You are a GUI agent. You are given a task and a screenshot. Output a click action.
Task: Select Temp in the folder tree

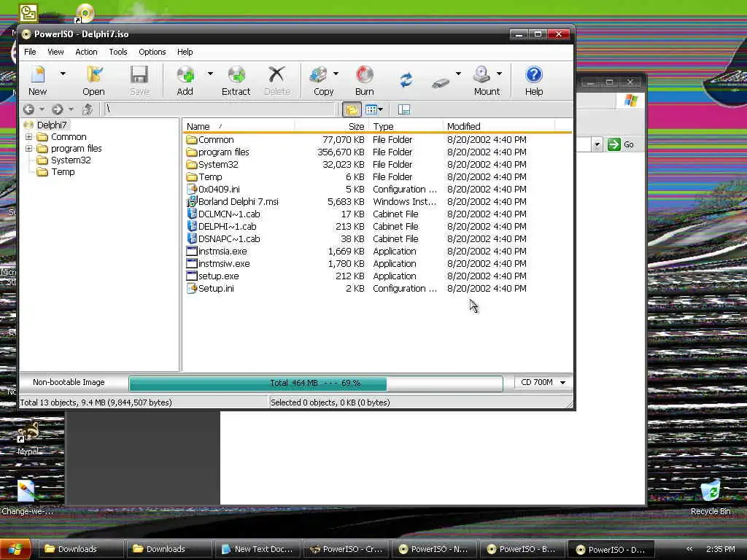point(63,172)
